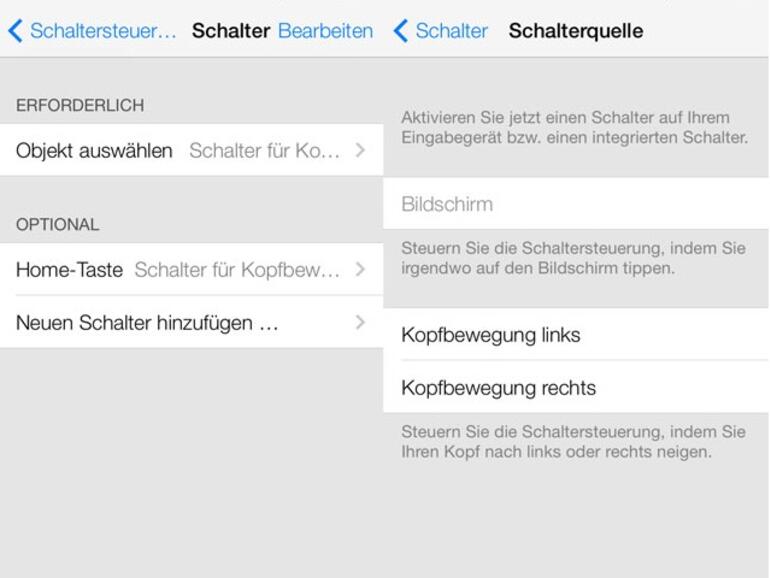Expand chevron for Neuen Schalter hinzufügen
Image resolution: width=770 pixels, height=578 pixels.
tap(361, 323)
